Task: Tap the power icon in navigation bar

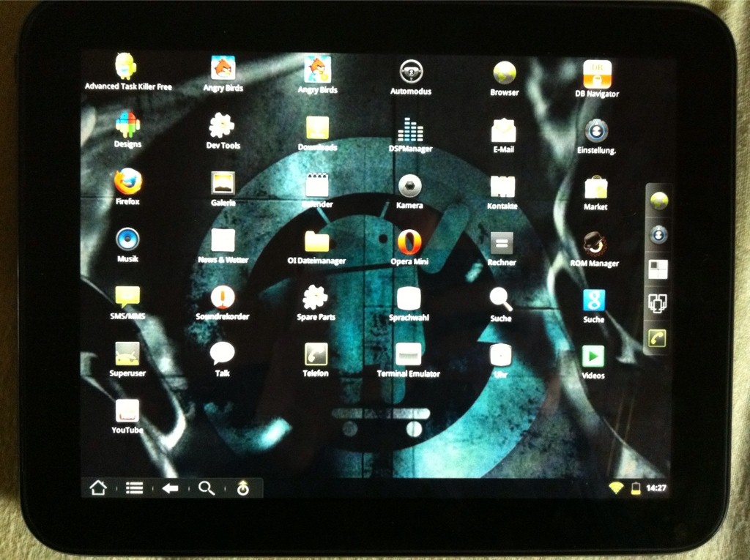Action: (x=243, y=488)
